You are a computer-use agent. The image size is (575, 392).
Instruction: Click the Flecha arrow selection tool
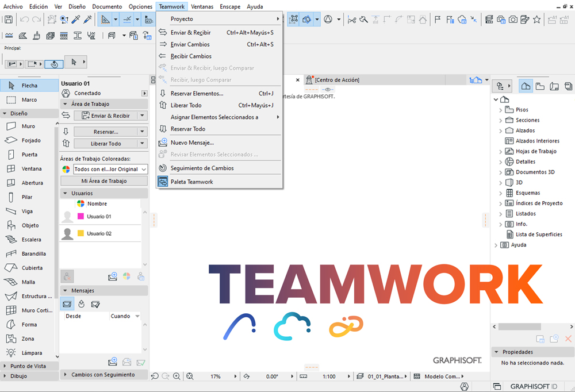click(x=29, y=86)
